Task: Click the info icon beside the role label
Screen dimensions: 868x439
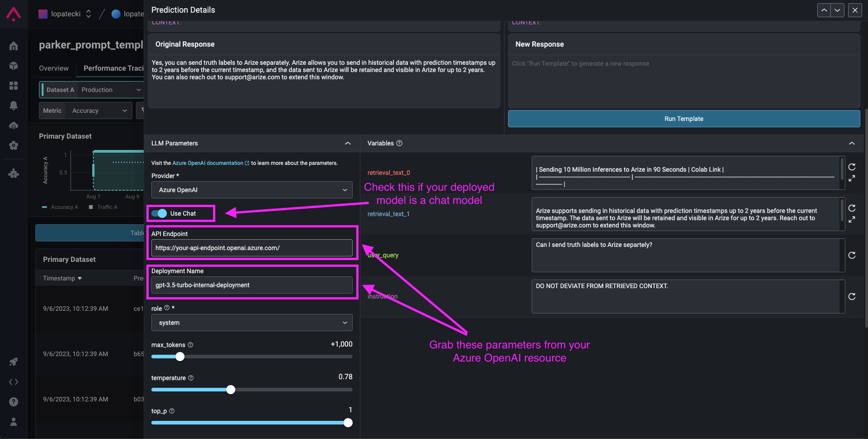Action: [x=167, y=308]
